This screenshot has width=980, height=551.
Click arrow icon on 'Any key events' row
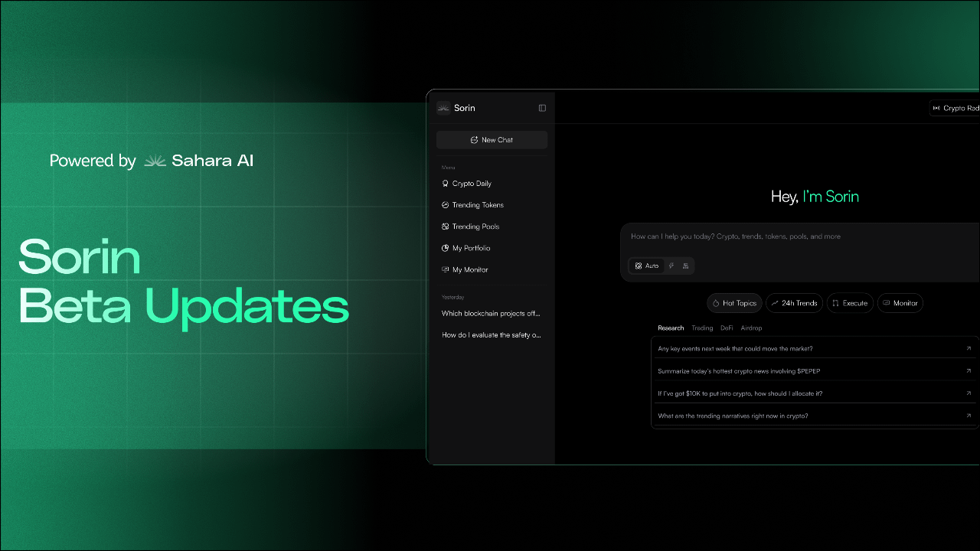[969, 348]
